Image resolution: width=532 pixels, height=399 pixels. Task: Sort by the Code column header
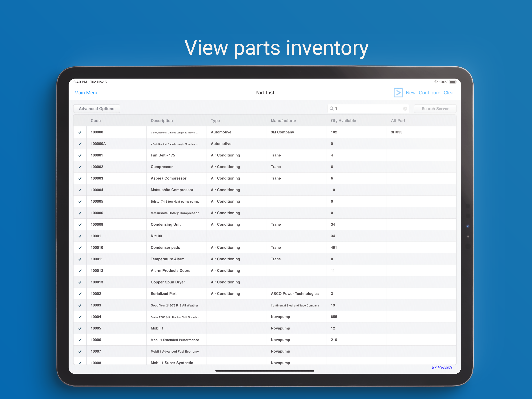pos(95,121)
